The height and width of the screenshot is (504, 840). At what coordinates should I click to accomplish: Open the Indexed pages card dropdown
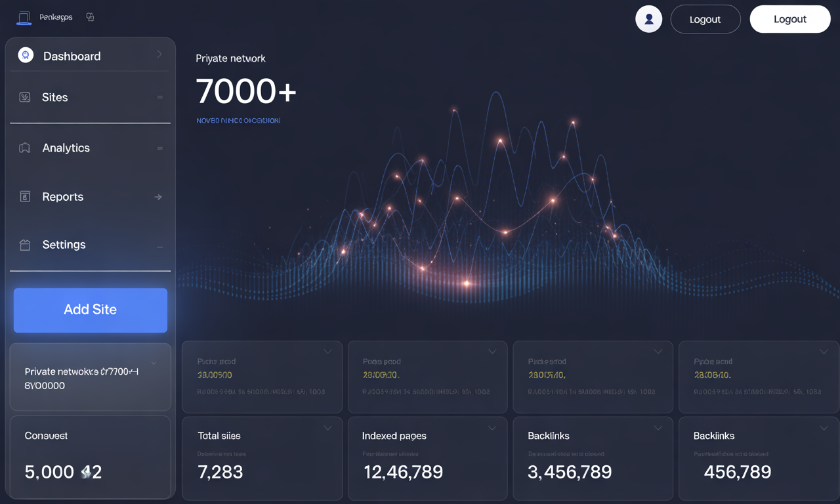tap(493, 427)
